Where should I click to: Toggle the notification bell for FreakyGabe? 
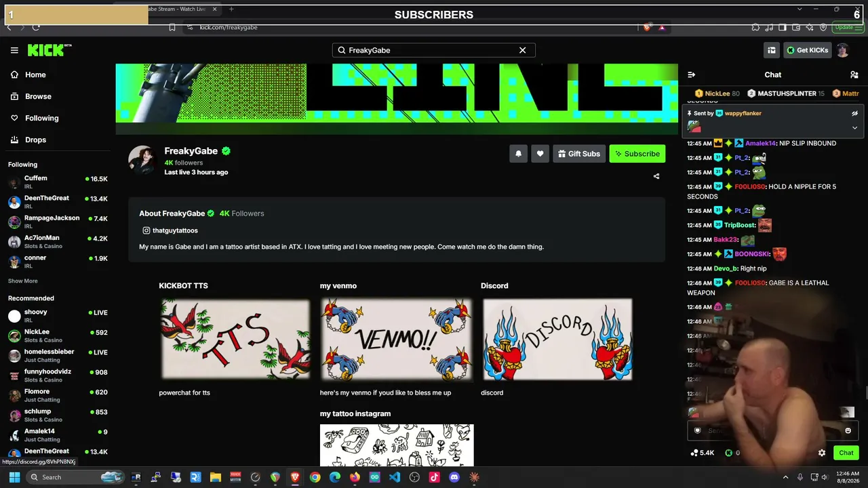[x=518, y=154]
